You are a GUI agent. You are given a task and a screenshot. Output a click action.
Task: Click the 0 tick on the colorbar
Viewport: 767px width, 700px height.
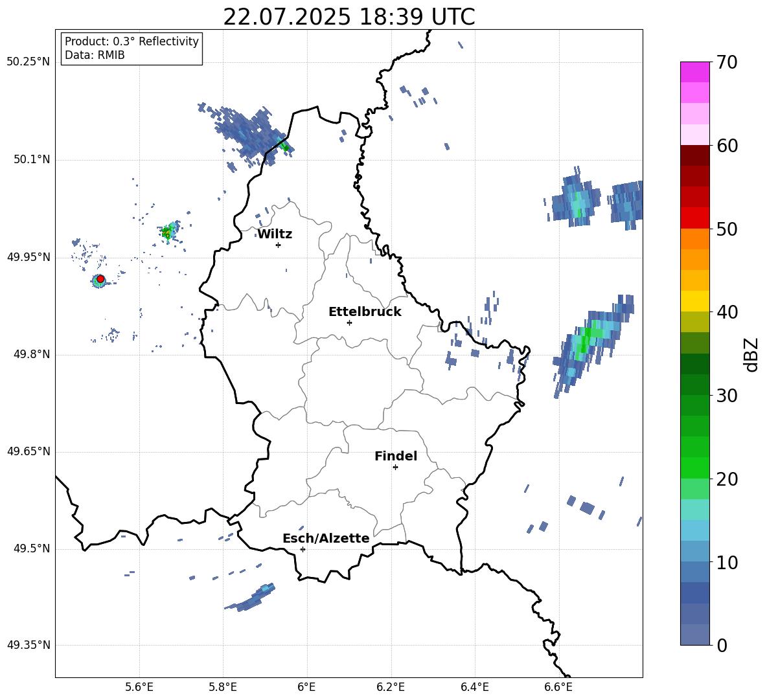(x=722, y=645)
